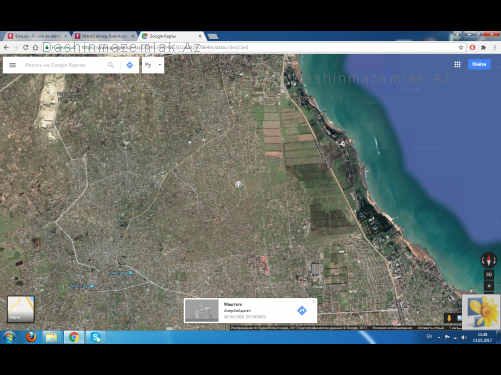The width and height of the screenshot is (501, 375).
Task: Click the my-location button below 3D
Action: (x=489, y=286)
